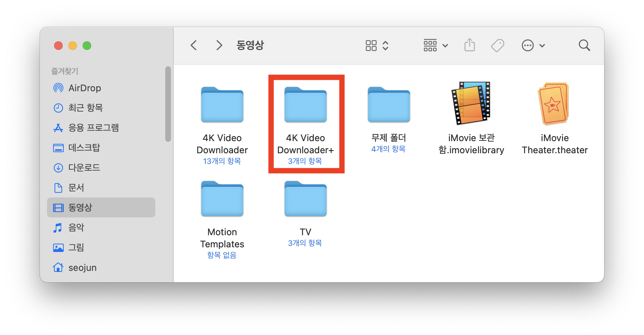Select the 4K Video Downloader+ folder icon
Viewport: 644px width, 335px height.
point(306,104)
